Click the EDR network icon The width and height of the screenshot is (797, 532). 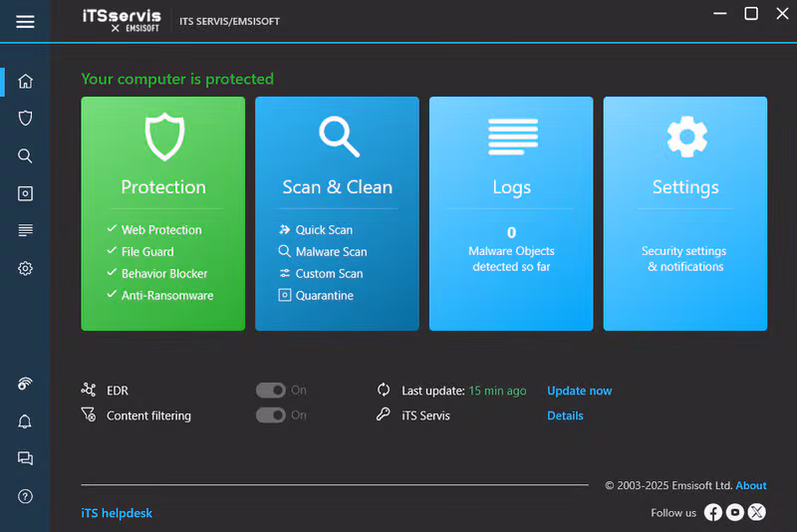pyautogui.click(x=88, y=390)
